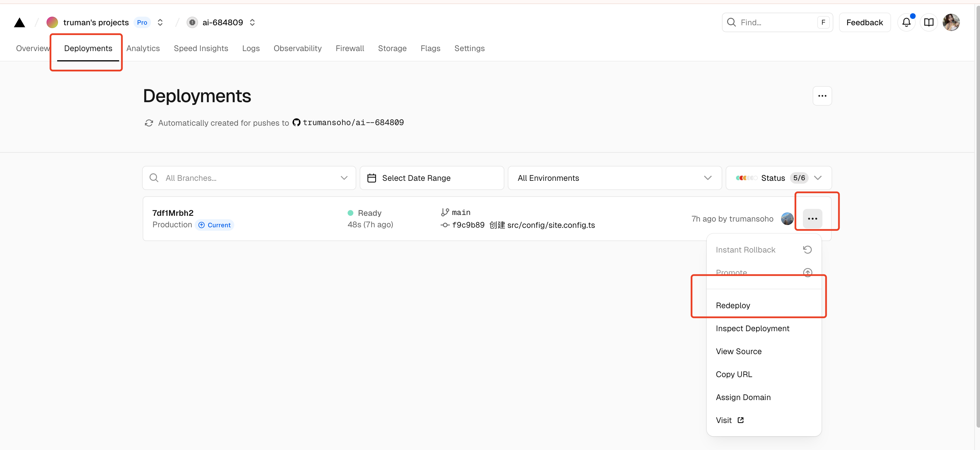Expand the All Environments dropdown
Viewport: 980px width, 450px height.
(615, 178)
